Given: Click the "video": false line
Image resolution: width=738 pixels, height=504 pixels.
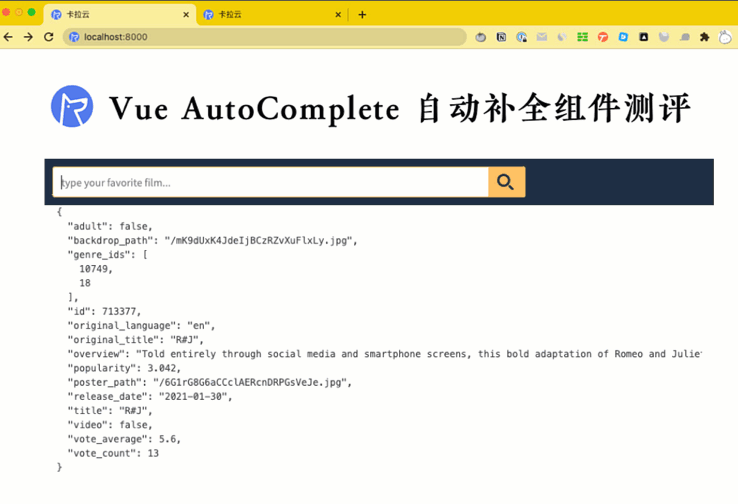Looking at the screenshot, I should [110, 424].
